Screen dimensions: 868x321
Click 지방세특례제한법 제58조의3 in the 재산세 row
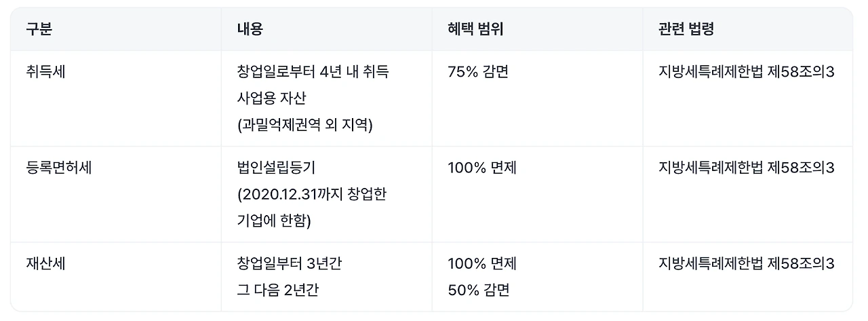click(x=746, y=263)
